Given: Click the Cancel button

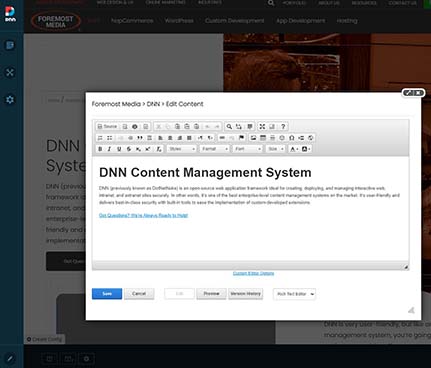Looking at the screenshot, I should coord(139,294).
